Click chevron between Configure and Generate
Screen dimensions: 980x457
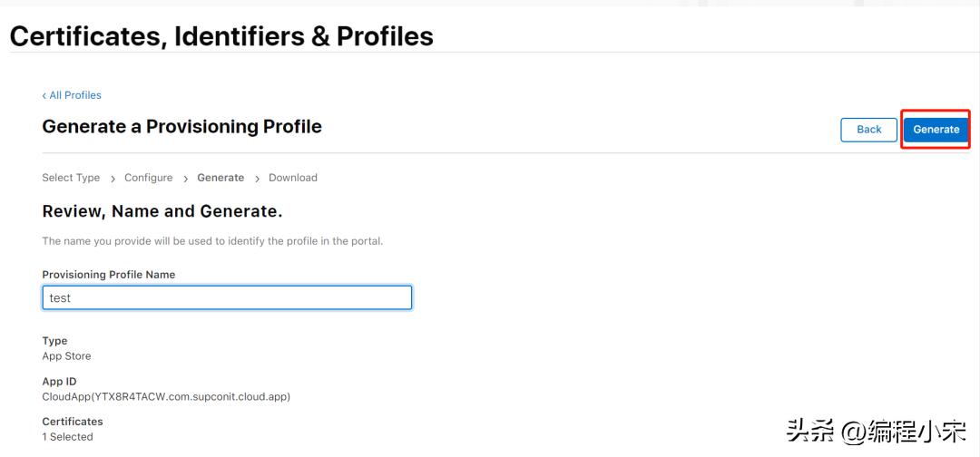(x=185, y=179)
